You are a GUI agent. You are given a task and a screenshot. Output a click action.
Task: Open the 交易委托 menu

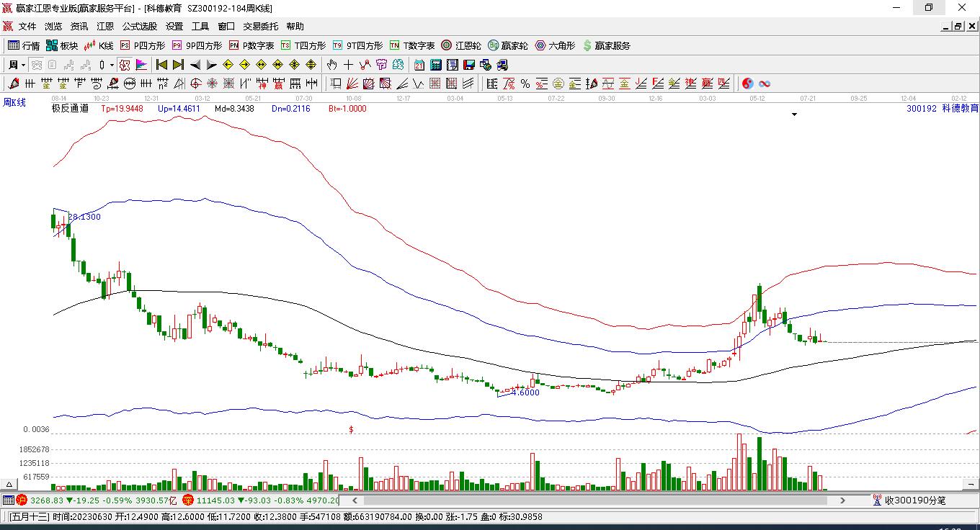[260, 27]
